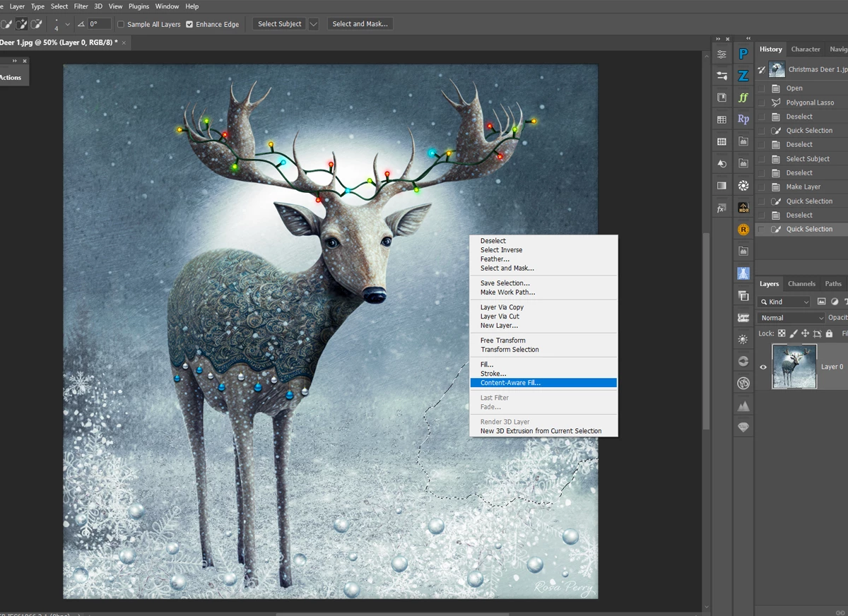The height and width of the screenshot is (616, 848).
Task: Click the Select Subject button
Action: click(280, 24)
